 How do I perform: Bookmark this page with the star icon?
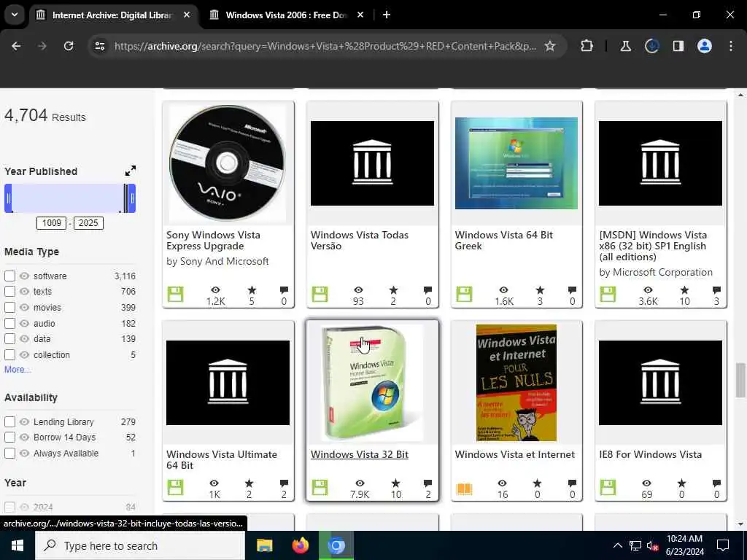point(550,46)
